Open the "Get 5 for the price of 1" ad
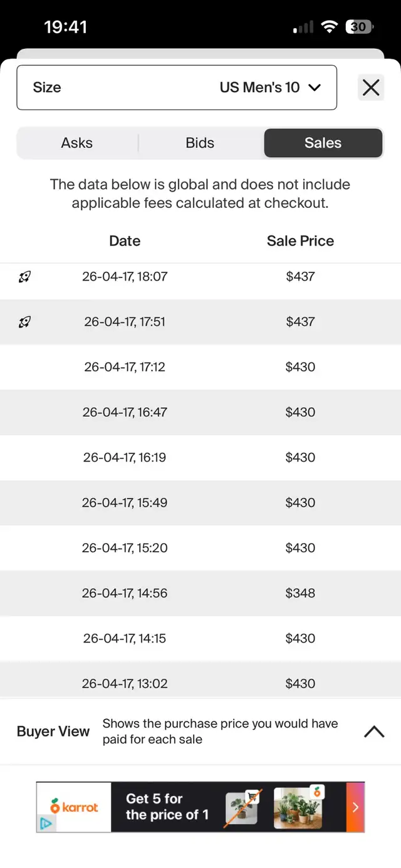The height and width of the screenshot is (868, 401). point(167,807)
